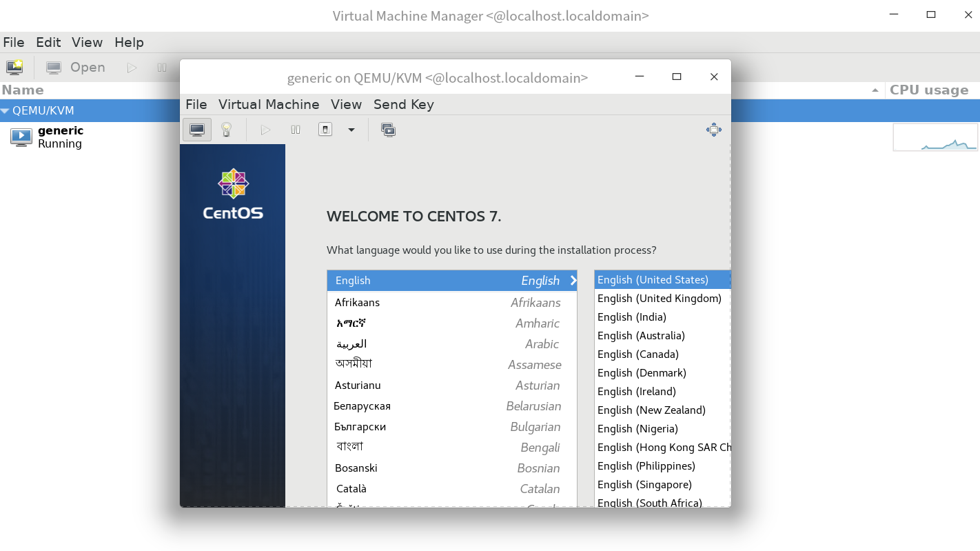Click the fullscreen resize icon in generic window

point(714,130)
